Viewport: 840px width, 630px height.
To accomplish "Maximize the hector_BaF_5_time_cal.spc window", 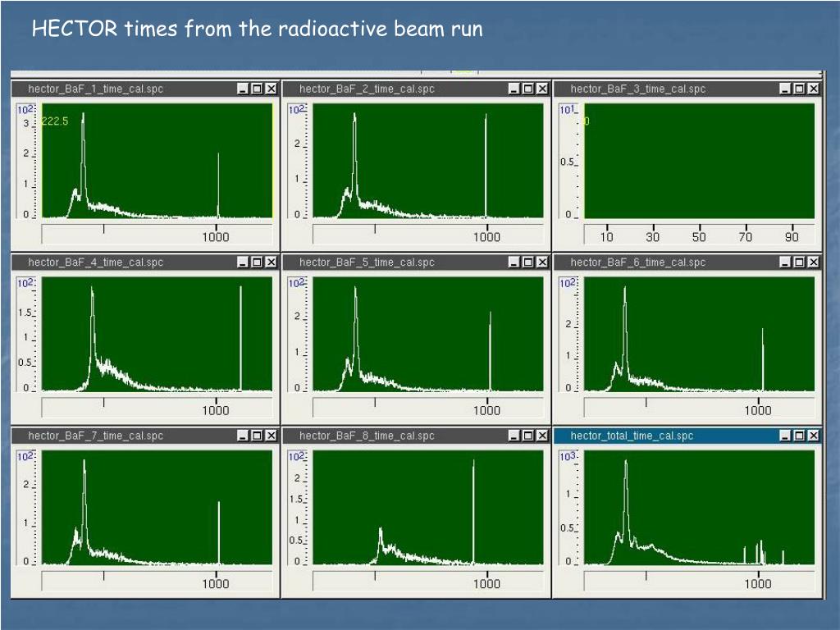I will (x=528, y=262).
